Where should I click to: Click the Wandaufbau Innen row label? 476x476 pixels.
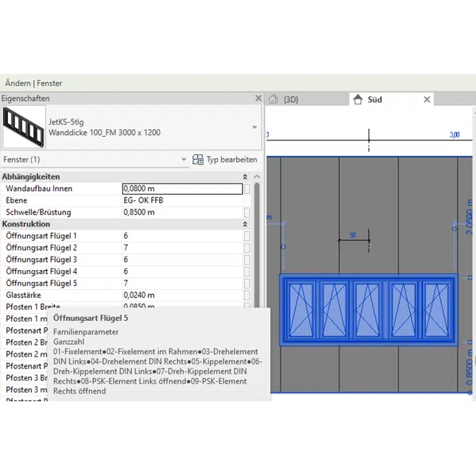point(39,188)
